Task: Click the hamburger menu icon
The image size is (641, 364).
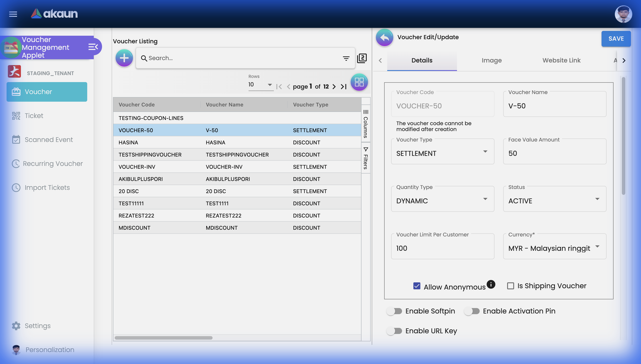Action: click(x=13, y=14)
